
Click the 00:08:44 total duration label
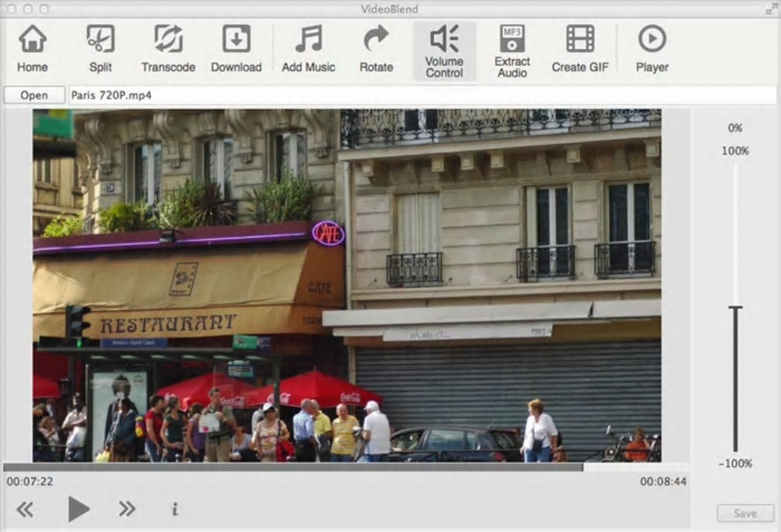coord(663,481)
